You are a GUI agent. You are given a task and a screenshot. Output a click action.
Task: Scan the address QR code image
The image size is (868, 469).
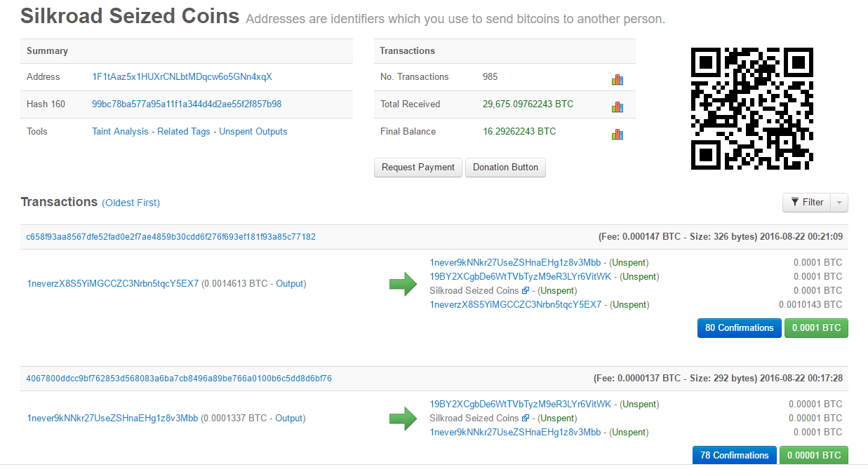pyautogui.click(x=752, y=109)
